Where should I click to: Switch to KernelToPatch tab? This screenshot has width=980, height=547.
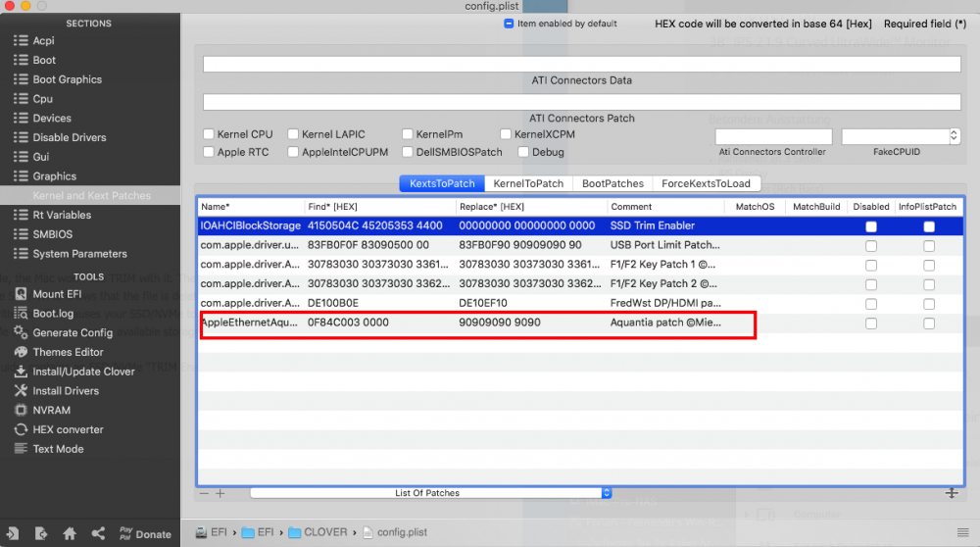[x=528, y=183]
